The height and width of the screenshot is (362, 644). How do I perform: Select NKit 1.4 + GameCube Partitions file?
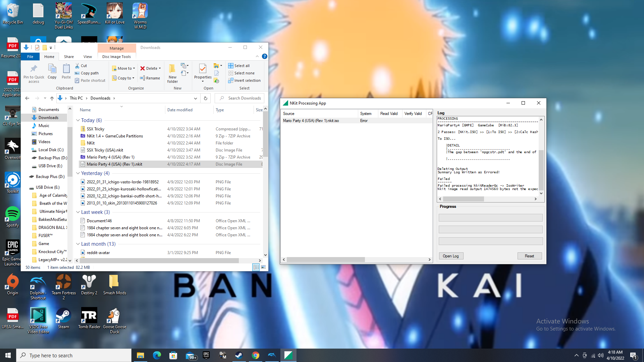(x=115, y=136)
